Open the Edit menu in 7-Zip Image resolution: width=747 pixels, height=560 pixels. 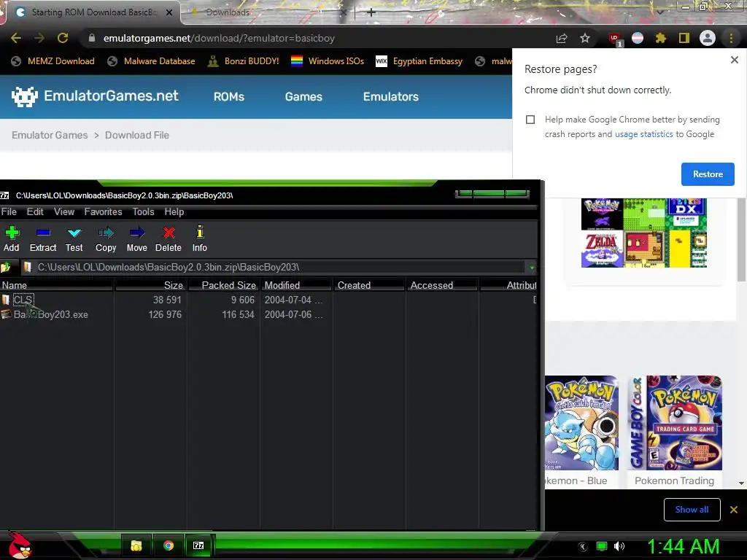(x=35, y=212)
